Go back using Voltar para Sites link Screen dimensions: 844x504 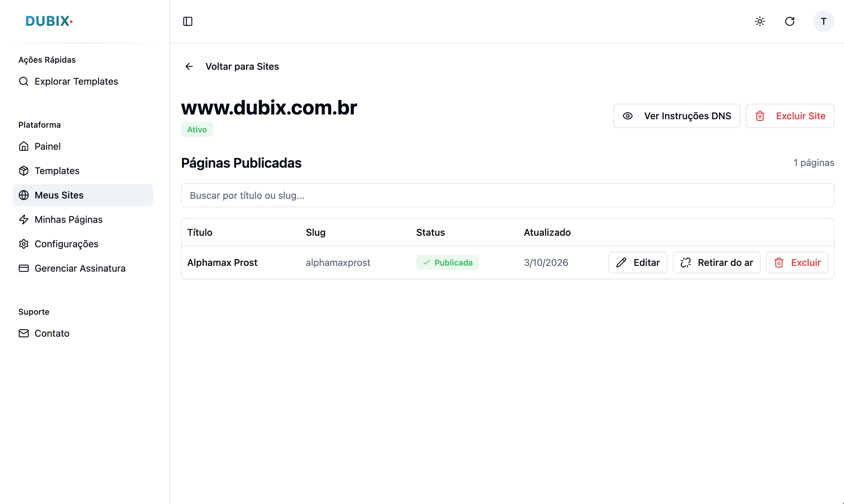point(242,66)
